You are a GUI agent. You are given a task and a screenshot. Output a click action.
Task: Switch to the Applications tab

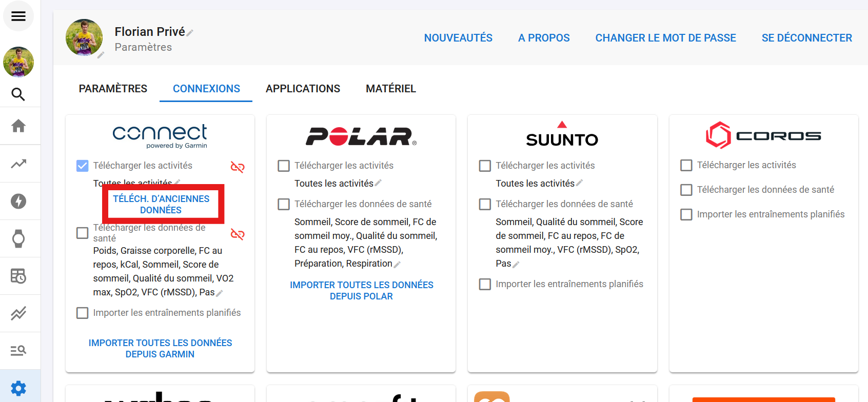[303, 89]
